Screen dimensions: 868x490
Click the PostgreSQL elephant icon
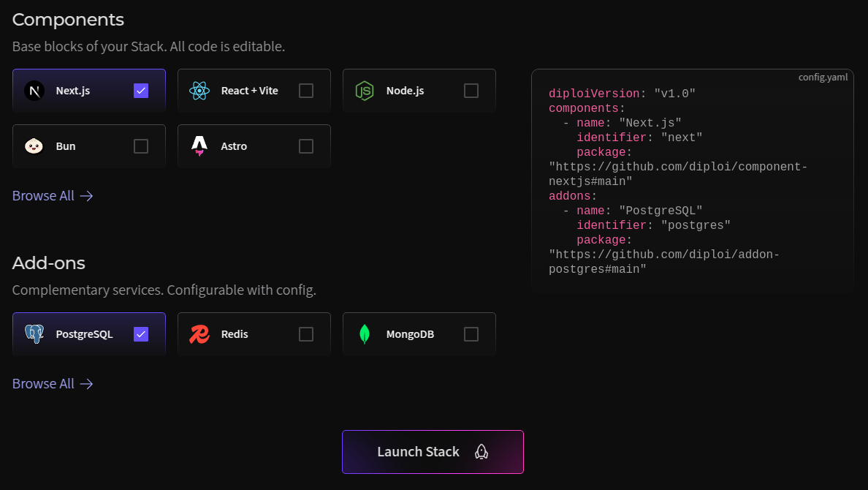[x=34, y=334]
